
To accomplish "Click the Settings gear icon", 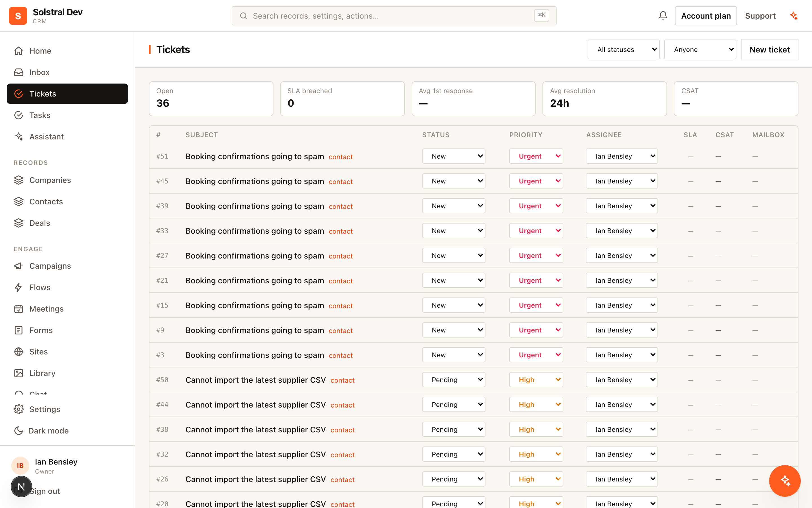I will pyautogui.click(x=19, y=409).
